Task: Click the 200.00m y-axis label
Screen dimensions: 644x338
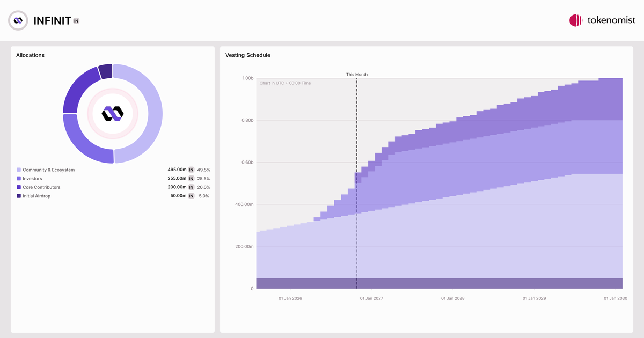Action: [x=245, y=247]
